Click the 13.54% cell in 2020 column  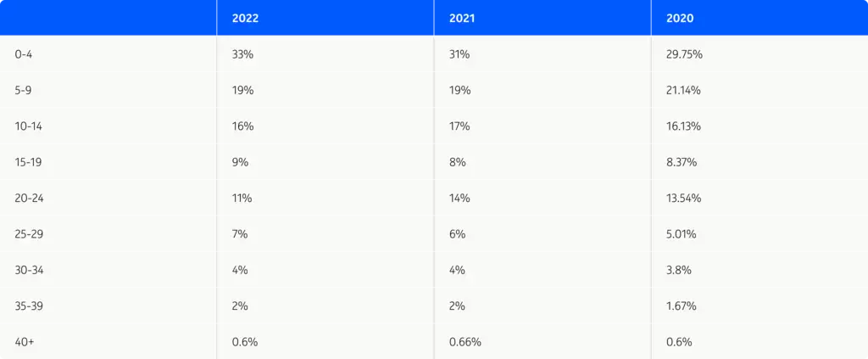[684, 199]
